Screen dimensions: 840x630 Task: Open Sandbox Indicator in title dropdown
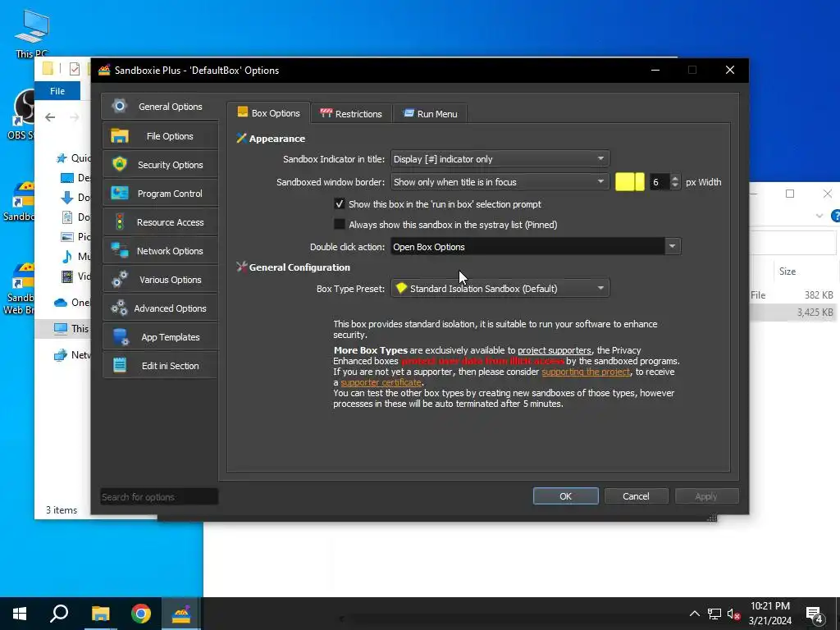(x=500, y=159)
